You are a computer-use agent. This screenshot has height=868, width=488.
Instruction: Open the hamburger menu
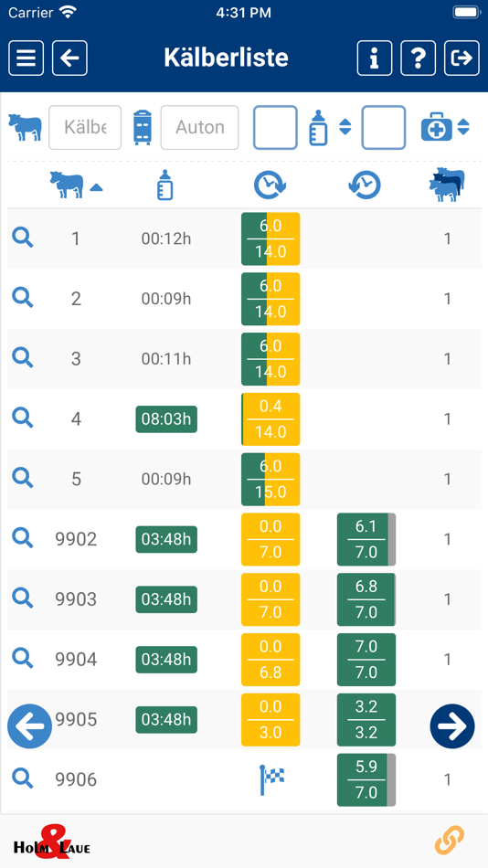tap(26, 58)
